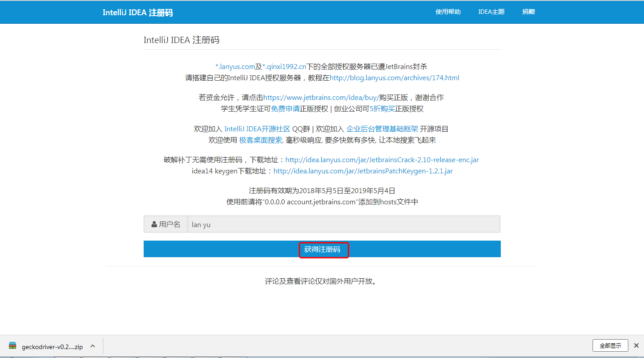Click the 获得注册码 button
The image size is (644, 358).
pyautogui.click(x=322, y=249)
